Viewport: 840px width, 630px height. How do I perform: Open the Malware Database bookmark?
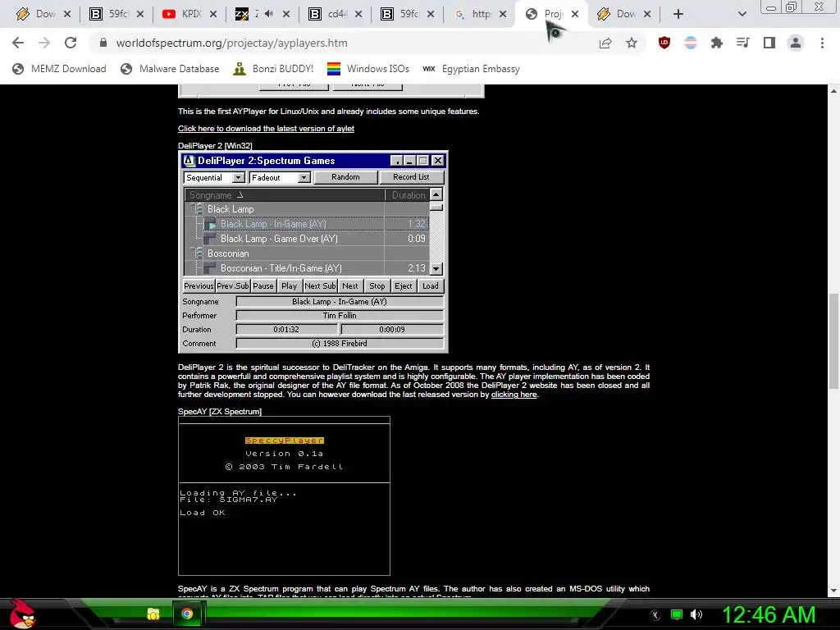(x=170, y=69)
